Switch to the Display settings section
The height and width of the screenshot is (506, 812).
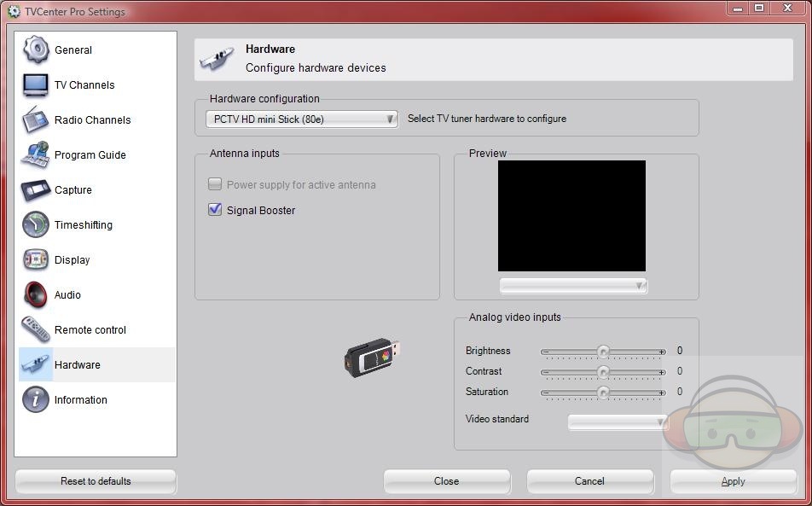(72, 260)
